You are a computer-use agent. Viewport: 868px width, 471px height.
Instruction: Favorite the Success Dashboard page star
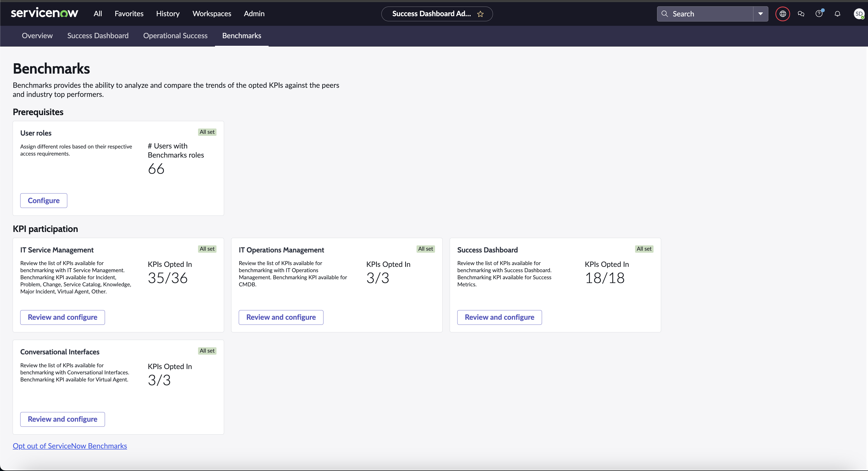point(480,14)
